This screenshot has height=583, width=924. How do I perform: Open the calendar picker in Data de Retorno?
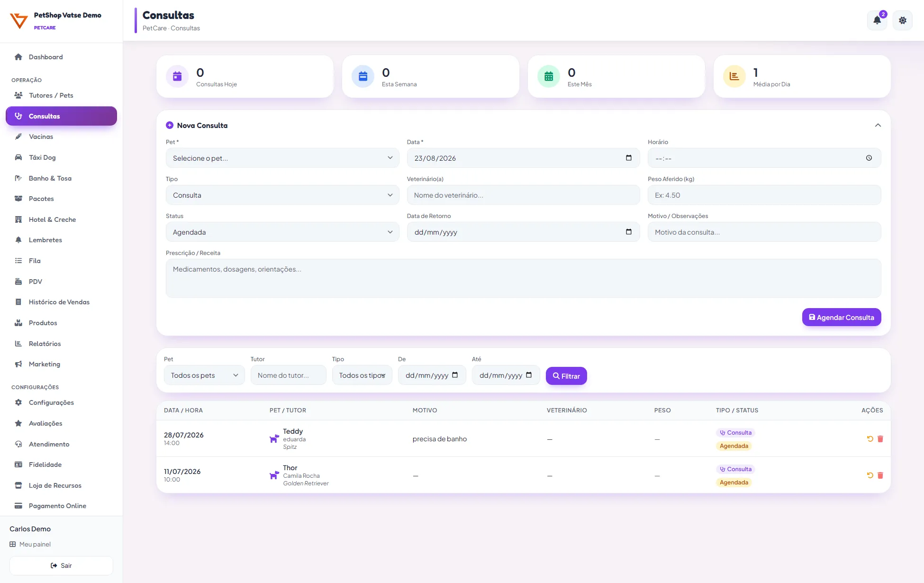coord(629,232)
